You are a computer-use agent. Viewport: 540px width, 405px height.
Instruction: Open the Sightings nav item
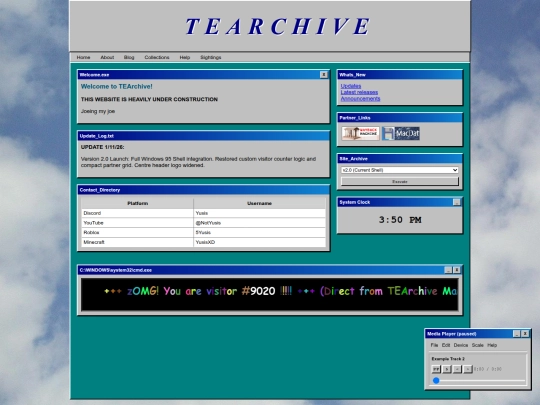click(211, 57)
